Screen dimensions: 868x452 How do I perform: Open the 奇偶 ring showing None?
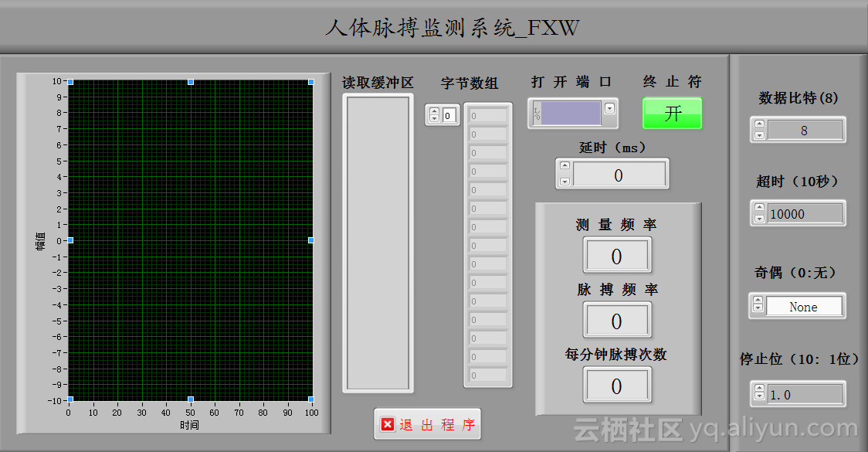804,306
